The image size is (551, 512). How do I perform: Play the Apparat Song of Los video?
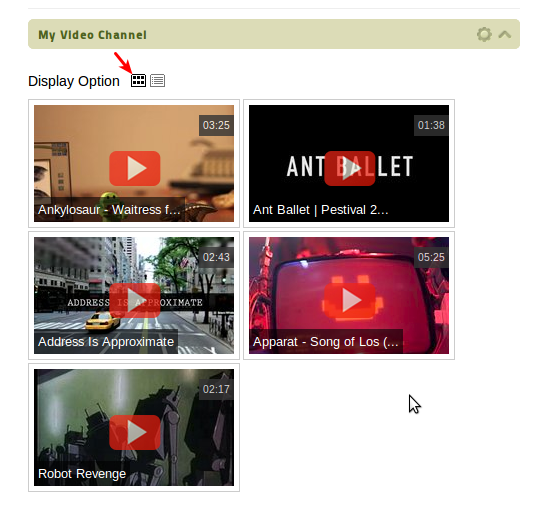tap(350, 300)
